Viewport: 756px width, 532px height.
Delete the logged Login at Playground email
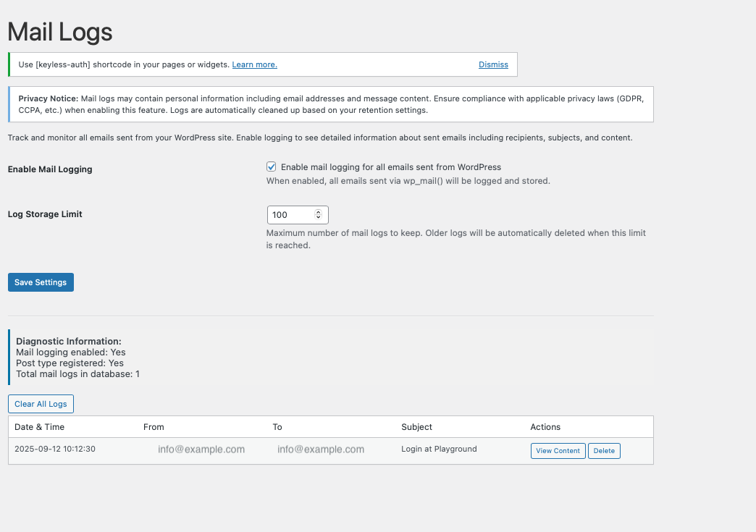(604, 451)
